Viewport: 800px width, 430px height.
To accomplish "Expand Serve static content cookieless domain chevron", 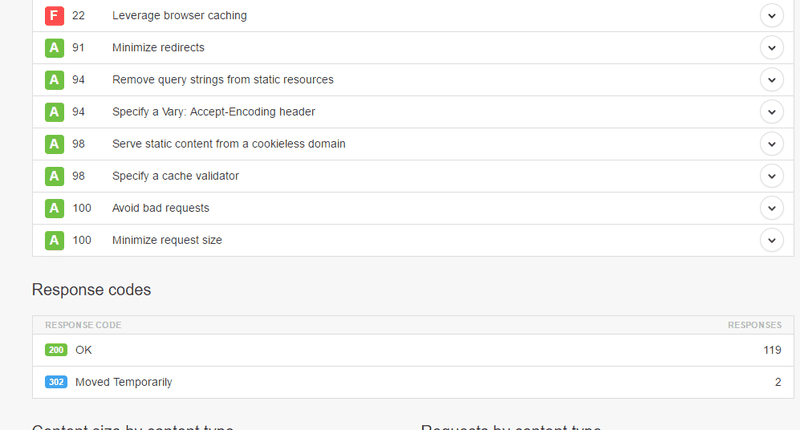I will pyautogui.click(x=771, y=144).
